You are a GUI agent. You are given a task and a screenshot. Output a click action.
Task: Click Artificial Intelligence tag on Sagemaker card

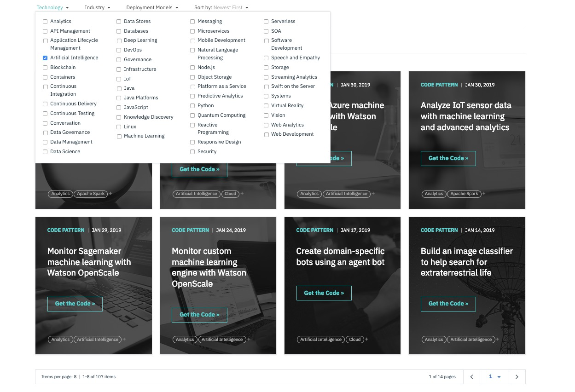(98, 340)
